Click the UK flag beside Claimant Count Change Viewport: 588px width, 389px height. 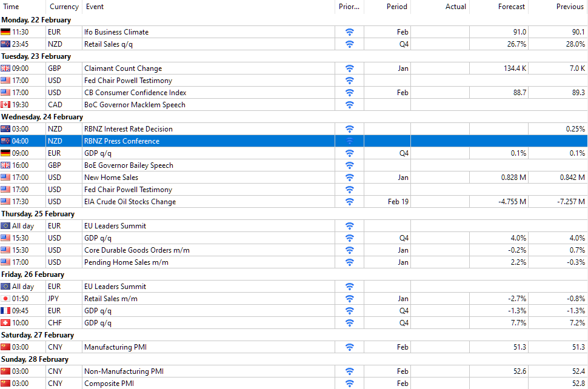tap(5, 68)
